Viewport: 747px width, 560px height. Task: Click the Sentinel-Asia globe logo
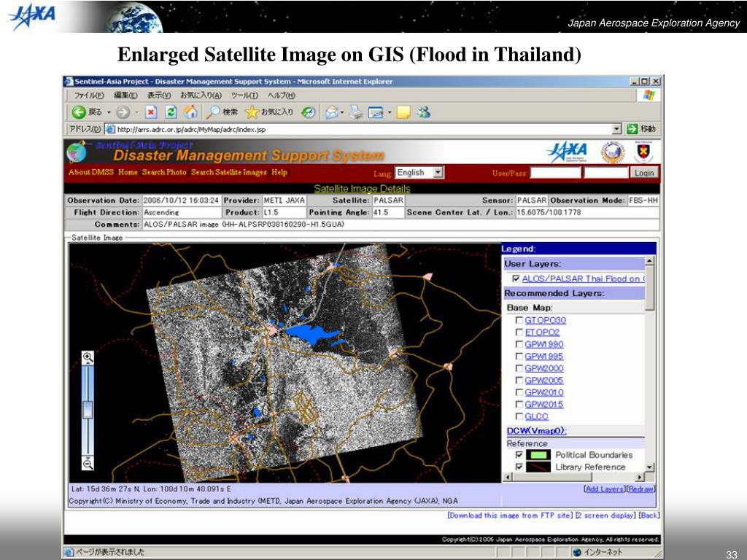[x=76, y=152]
